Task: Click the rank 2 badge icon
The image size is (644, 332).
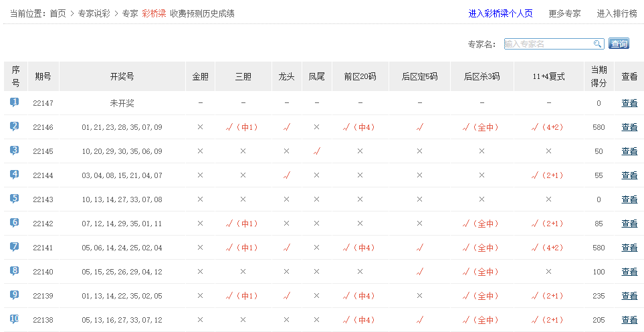Action: pyautogui.click(x=15, y=127)
